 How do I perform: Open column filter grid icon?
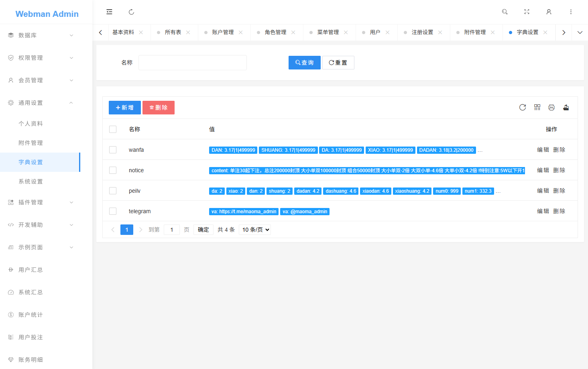coord(537,107)
